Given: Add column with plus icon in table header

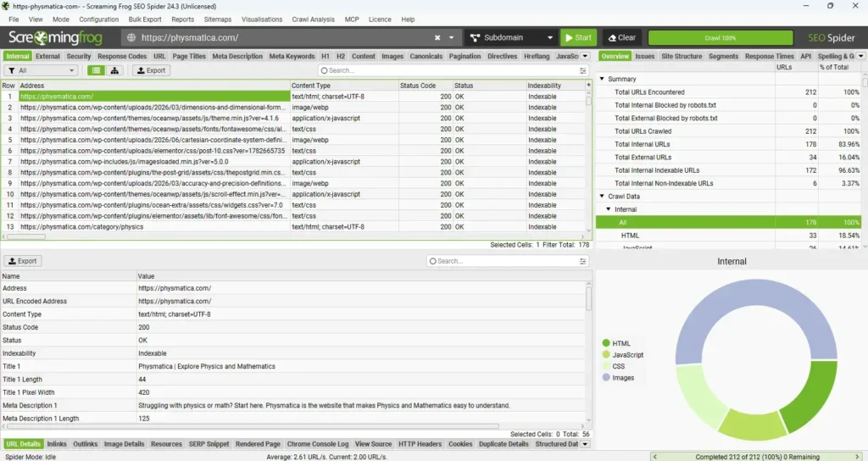Looking at the screenshot, I should 588,86.
